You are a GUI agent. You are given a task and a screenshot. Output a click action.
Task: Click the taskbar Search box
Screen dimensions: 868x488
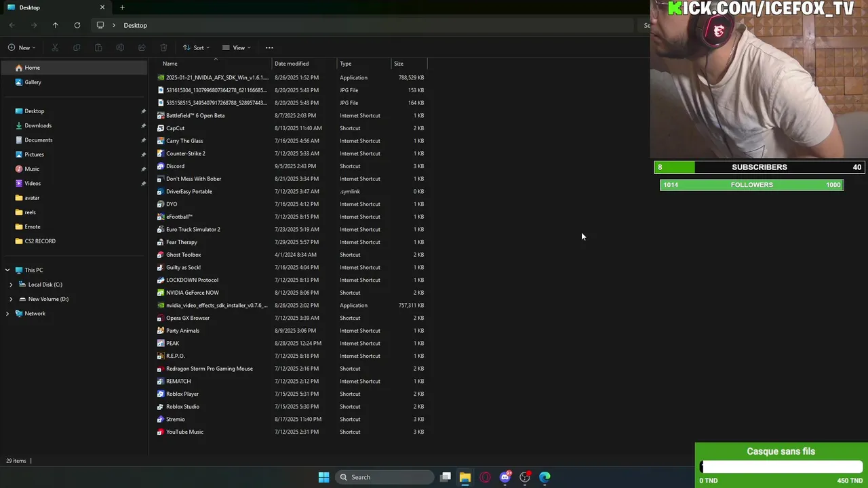pos(384,477)
